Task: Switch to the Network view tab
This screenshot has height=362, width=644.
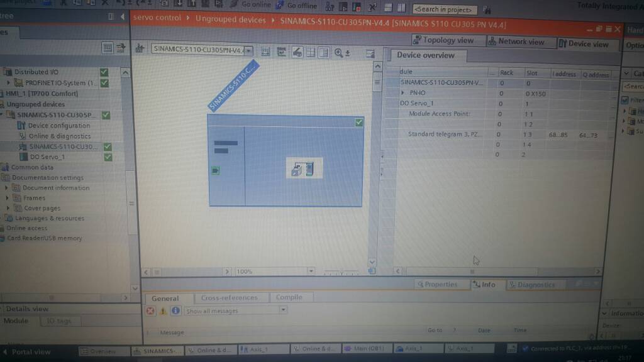Action: [517, 41]
